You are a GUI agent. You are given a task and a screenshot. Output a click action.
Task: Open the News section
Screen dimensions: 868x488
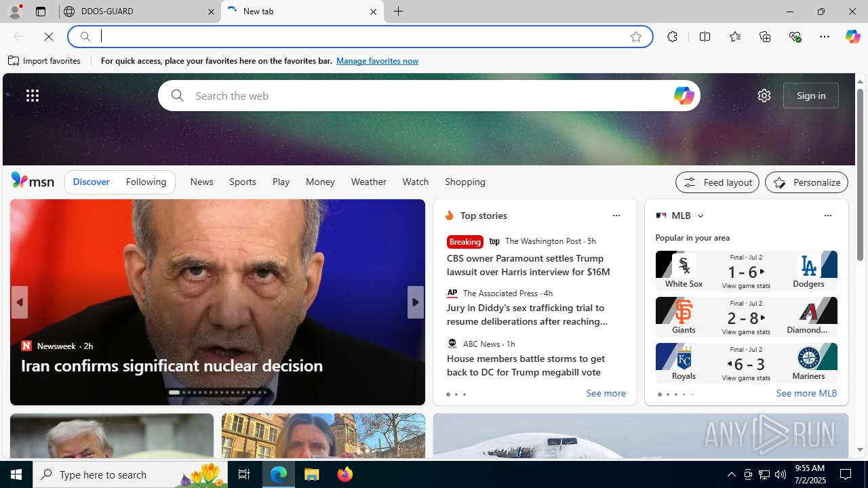point(201,182)
